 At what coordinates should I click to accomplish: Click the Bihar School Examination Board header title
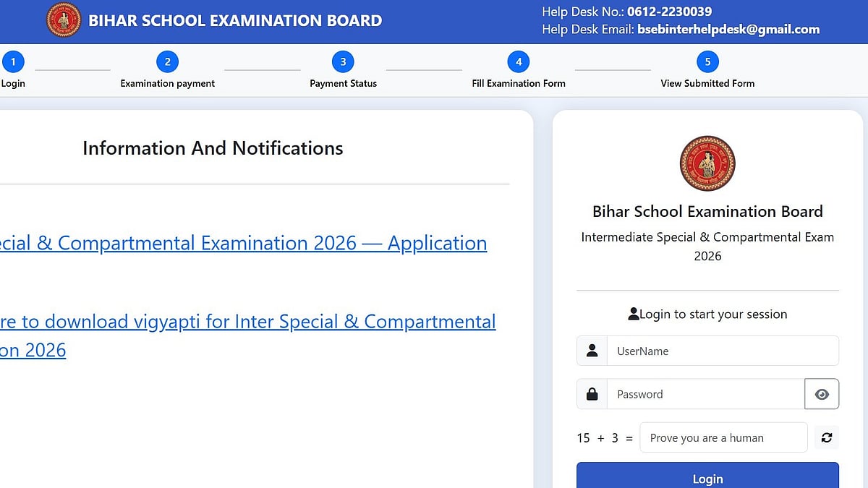(235, 20)
